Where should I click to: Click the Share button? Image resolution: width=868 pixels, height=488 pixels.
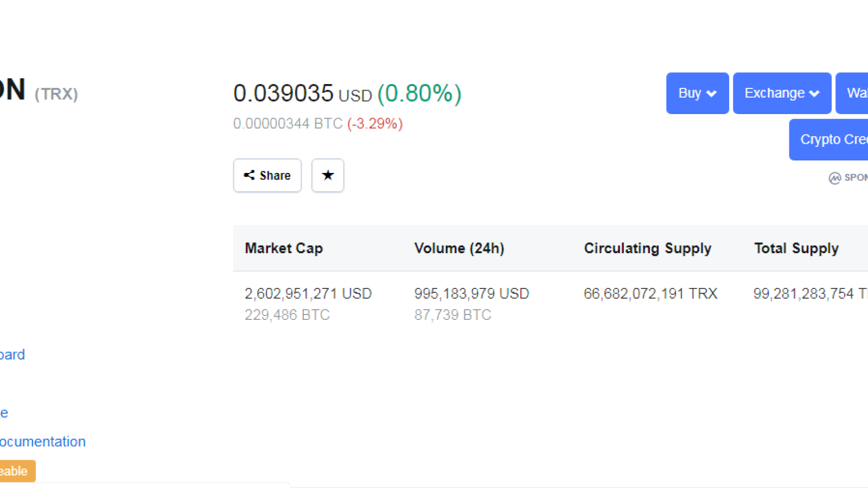click(267, 175)
